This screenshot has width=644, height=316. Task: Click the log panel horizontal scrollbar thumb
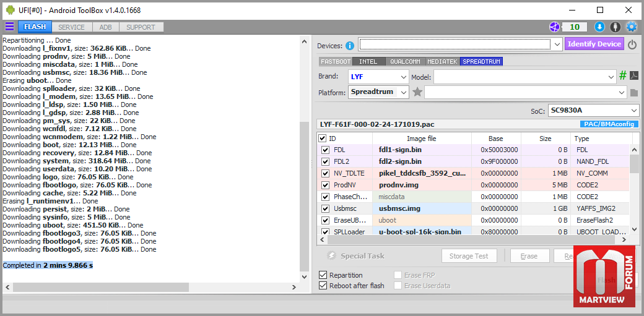point(100,288)
